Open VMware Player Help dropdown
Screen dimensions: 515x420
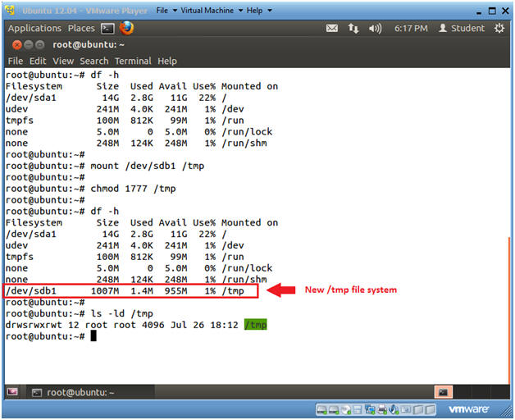click(x=259, y=11)
